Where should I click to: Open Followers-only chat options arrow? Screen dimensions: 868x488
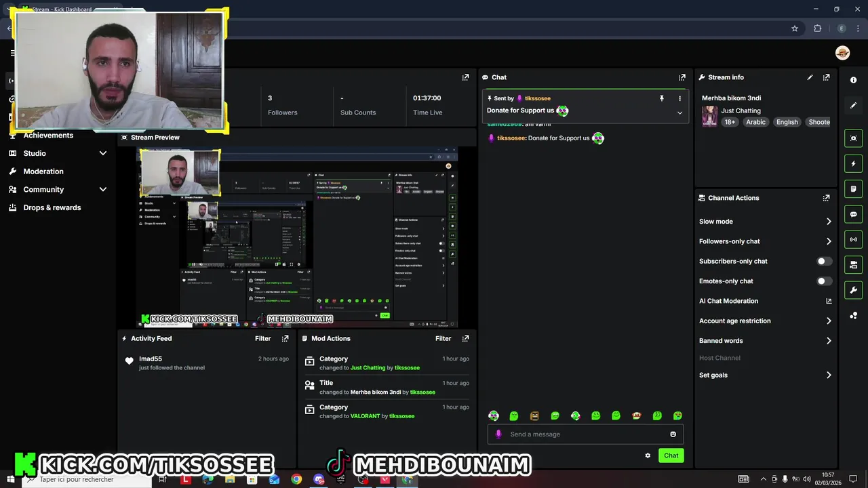(829, 241)
